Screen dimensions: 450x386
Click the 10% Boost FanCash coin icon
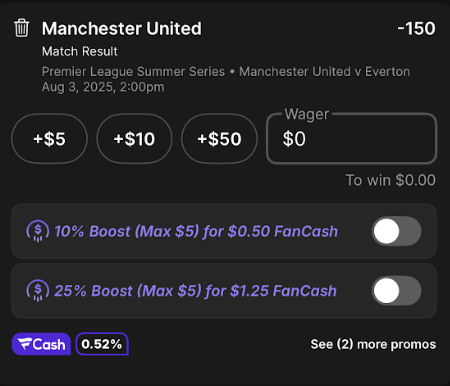tap(38, 231)
